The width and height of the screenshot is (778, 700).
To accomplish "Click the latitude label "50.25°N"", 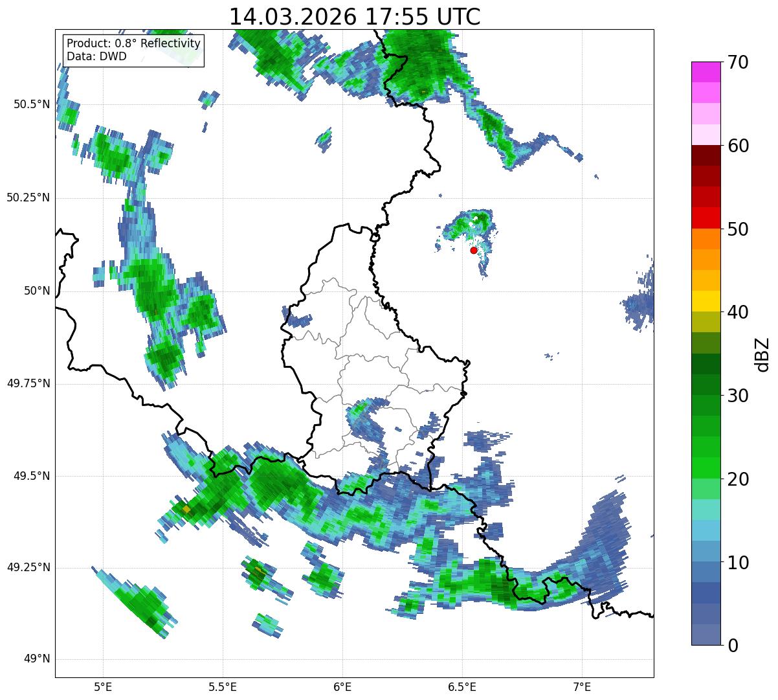I will 28,198.
